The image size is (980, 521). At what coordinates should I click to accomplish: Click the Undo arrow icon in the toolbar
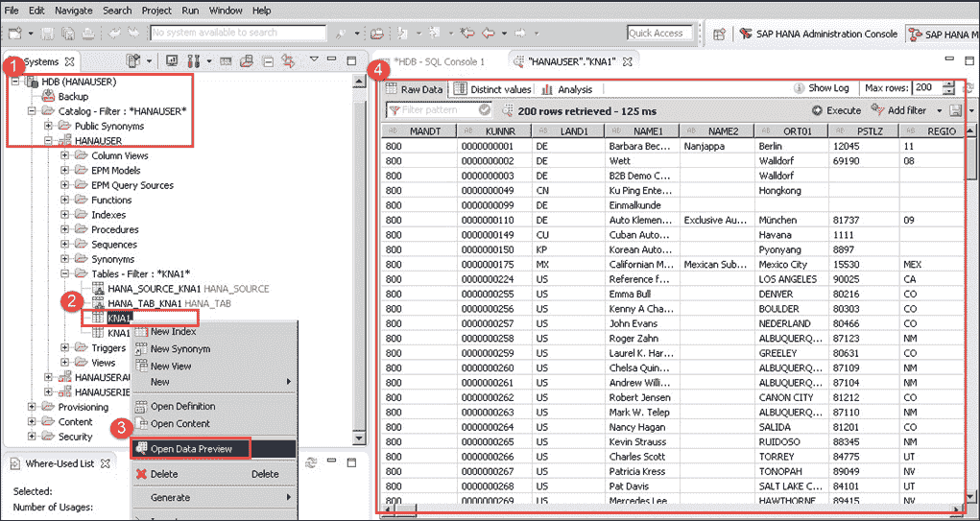[114, 34]
